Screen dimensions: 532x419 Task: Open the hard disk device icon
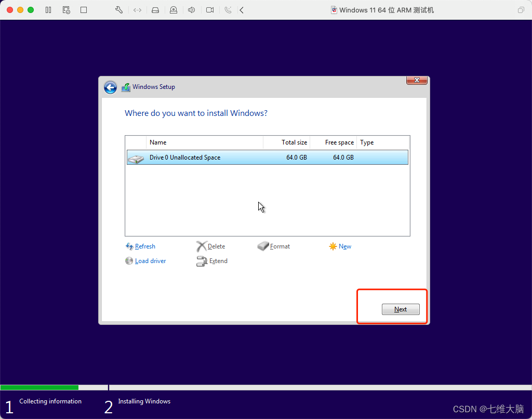tap(155, 10)
